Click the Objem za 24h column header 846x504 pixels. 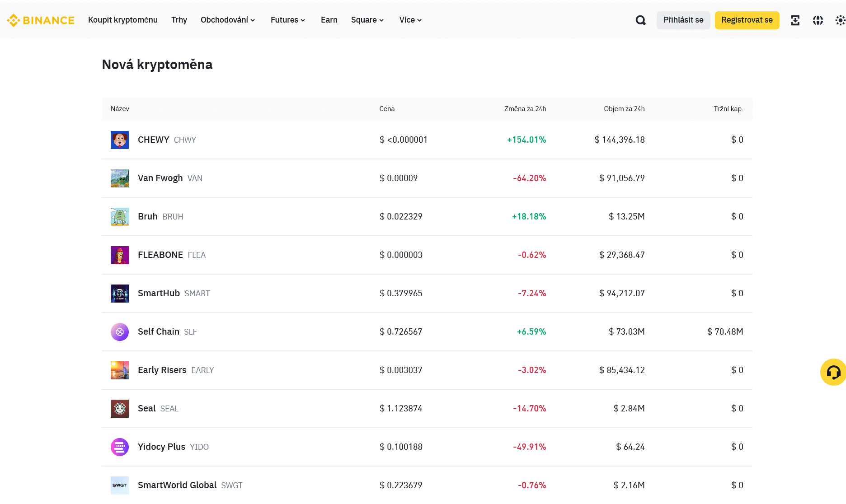coord(624,109)
